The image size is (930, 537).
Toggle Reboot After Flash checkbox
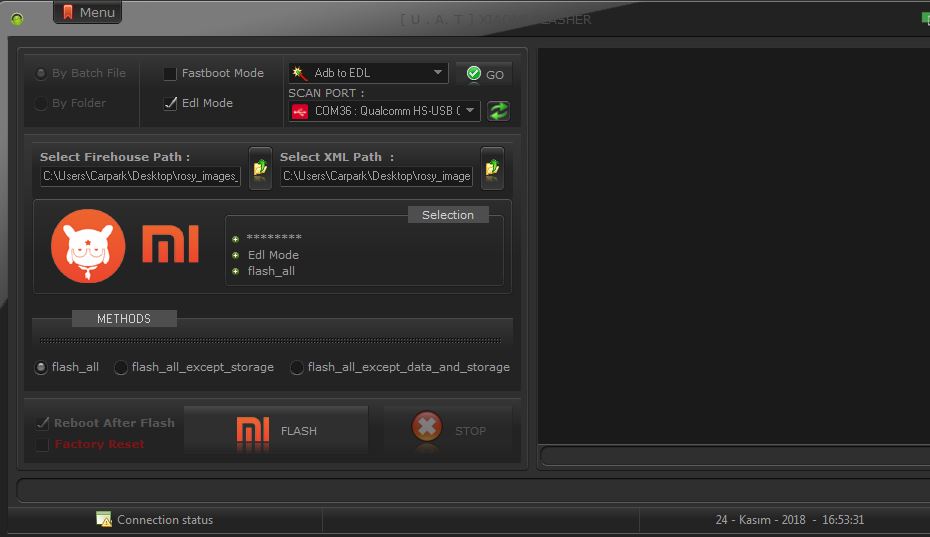[42, 423]
